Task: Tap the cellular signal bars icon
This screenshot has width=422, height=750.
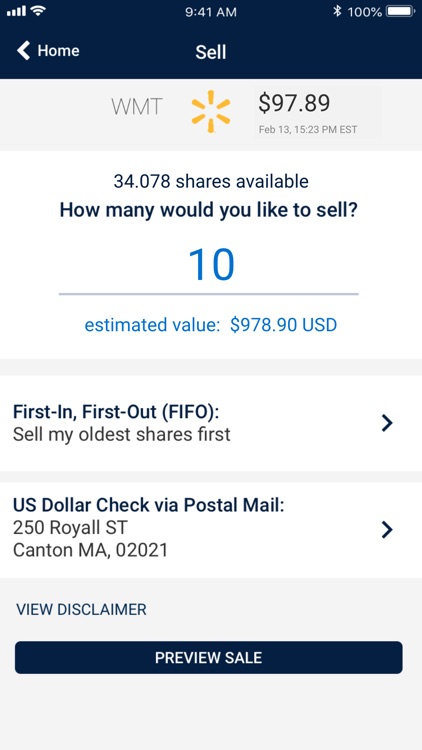Action: point(17,11)
